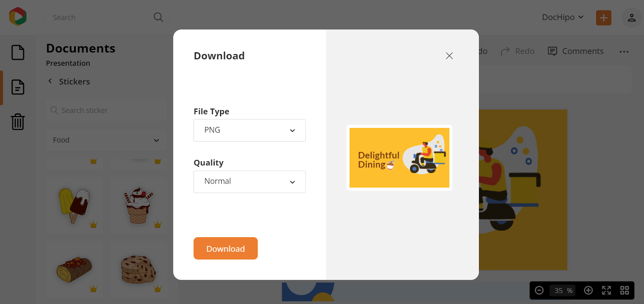Viewport: 644px width, 304px height.
Task: Select the ice cream sundae cone sticker
Action: (138, 206)
